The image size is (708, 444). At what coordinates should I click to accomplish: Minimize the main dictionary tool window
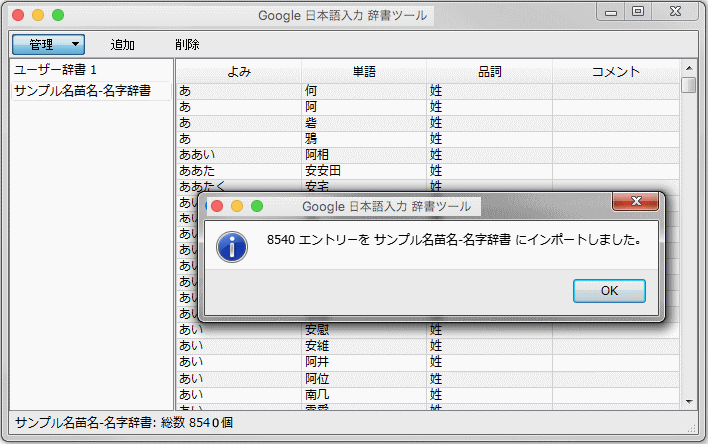[x=611, y=12]
